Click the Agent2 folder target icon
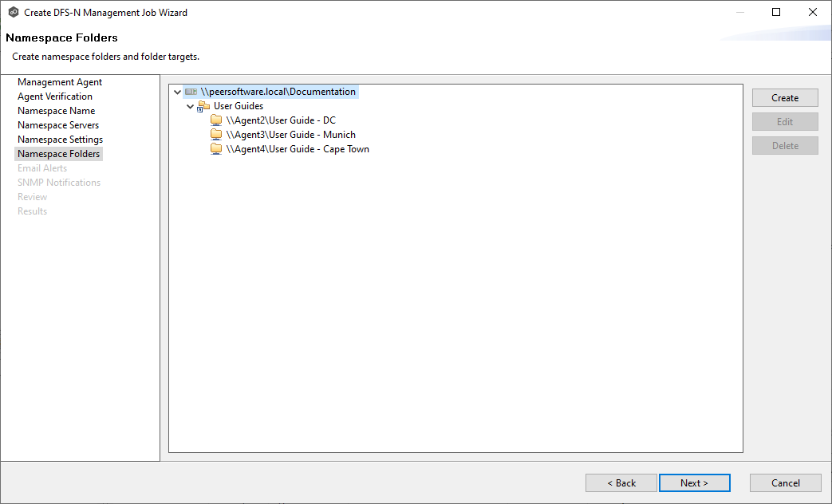832x504 pixels. (x=216, y=120)
